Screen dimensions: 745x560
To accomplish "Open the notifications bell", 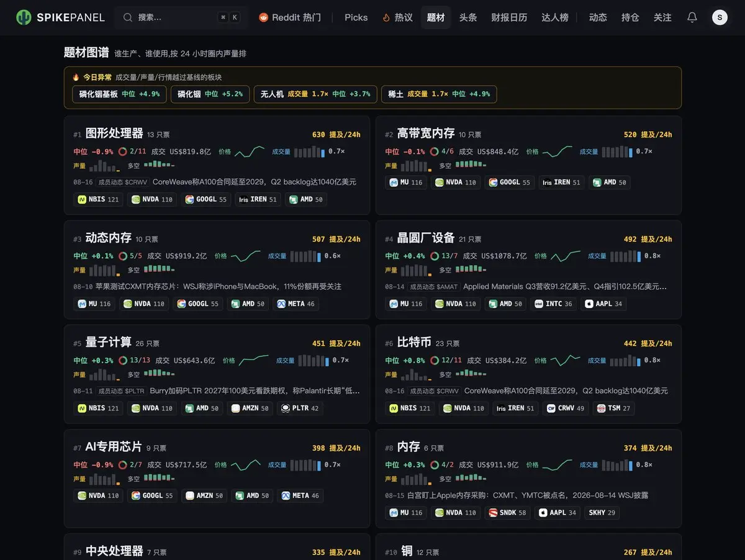I will tap(692, 17).
